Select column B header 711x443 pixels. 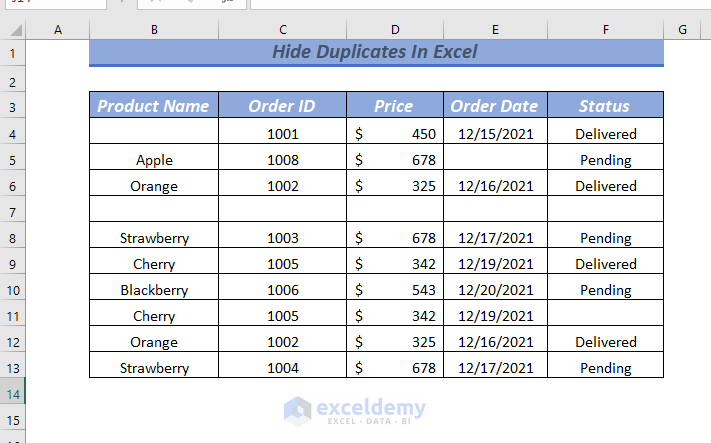(x=154, y=30)
